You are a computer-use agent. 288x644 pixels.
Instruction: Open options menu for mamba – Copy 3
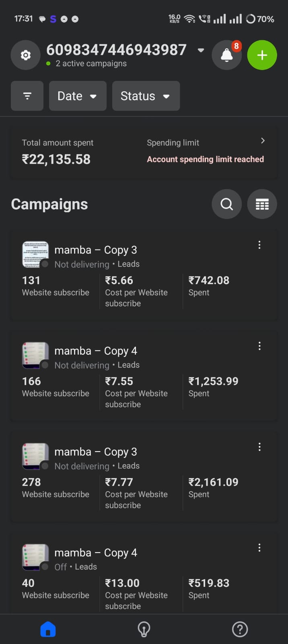tap(259, 245)
